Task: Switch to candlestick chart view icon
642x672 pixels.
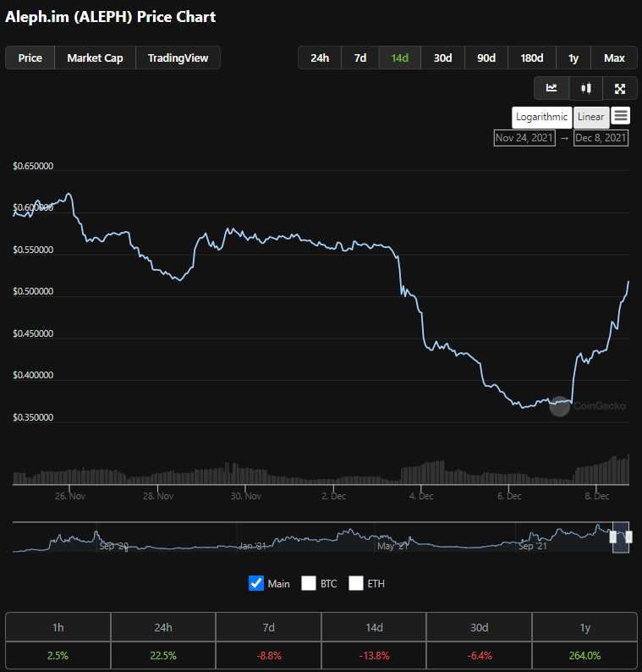Action: tap(586, 88)
